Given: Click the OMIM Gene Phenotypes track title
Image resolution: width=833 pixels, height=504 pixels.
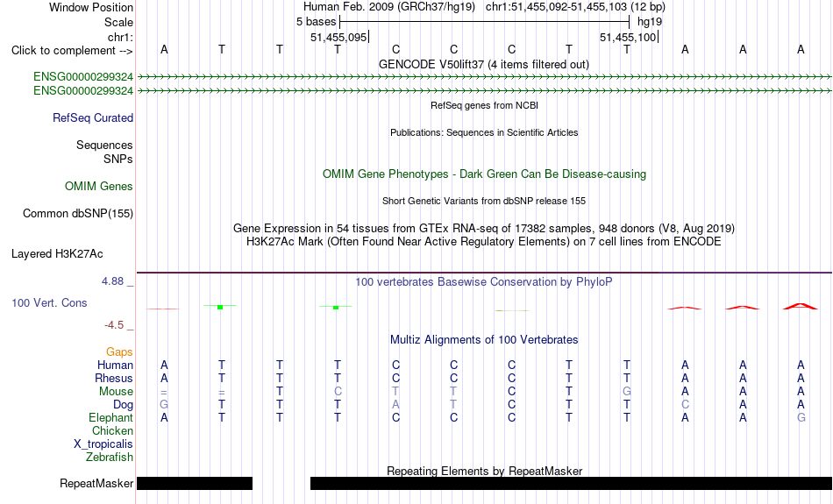Looking at the screenshot, I should tap(484, 174).
